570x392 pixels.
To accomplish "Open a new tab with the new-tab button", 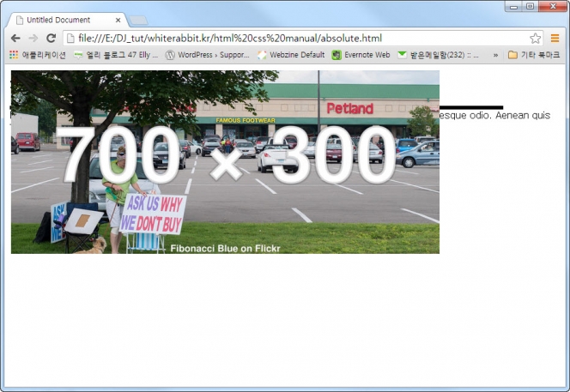I will (x=139, y=20).
